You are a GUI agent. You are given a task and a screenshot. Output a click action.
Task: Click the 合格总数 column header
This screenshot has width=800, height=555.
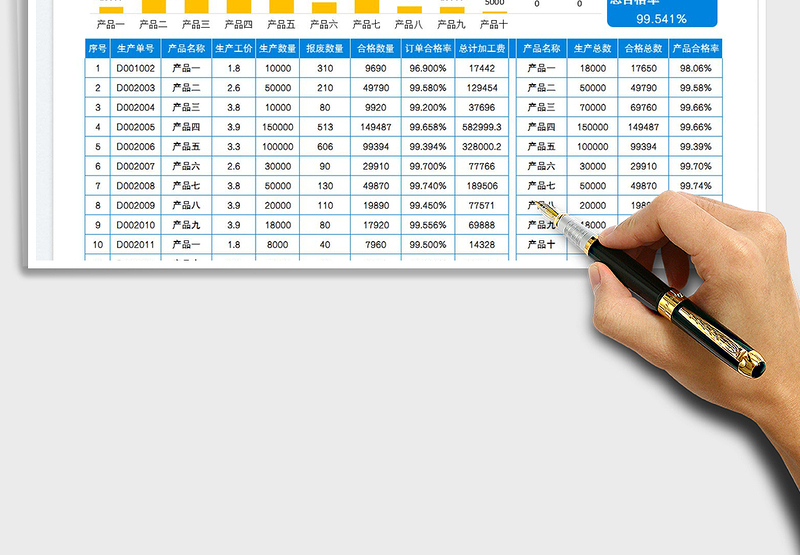pos(644,48)
